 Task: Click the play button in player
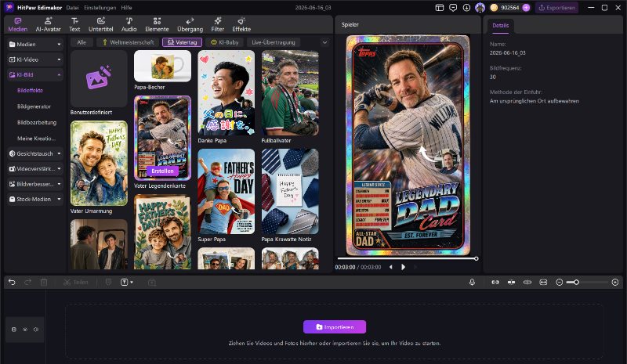403,267
